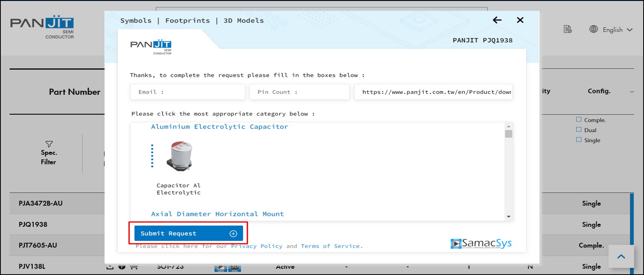Viewport: 644px width, 275px height.
Task: Click the panjit.com.tw URL field
Action: (433, 92)
